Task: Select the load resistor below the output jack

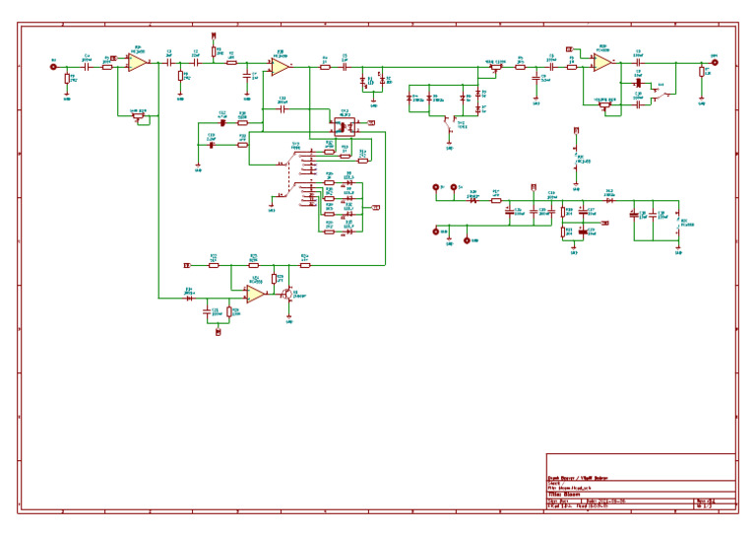Action: pos(702,72)
